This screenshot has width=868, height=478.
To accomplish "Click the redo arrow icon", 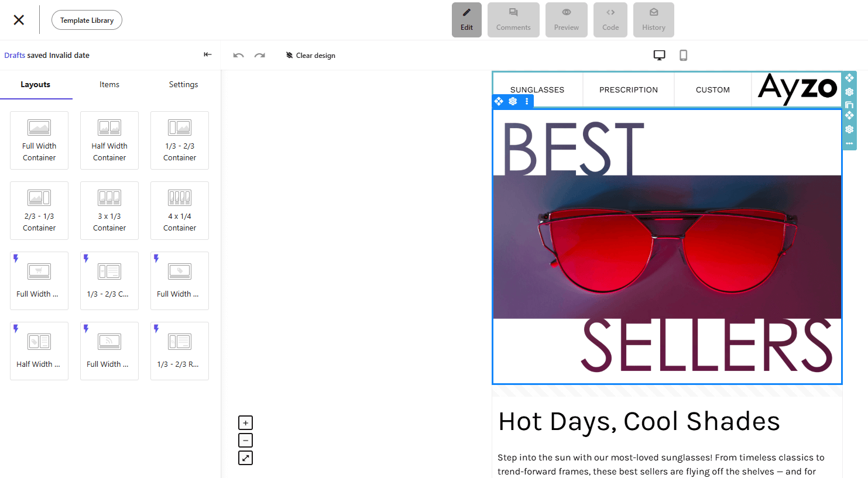I will (x=259, y=55).
